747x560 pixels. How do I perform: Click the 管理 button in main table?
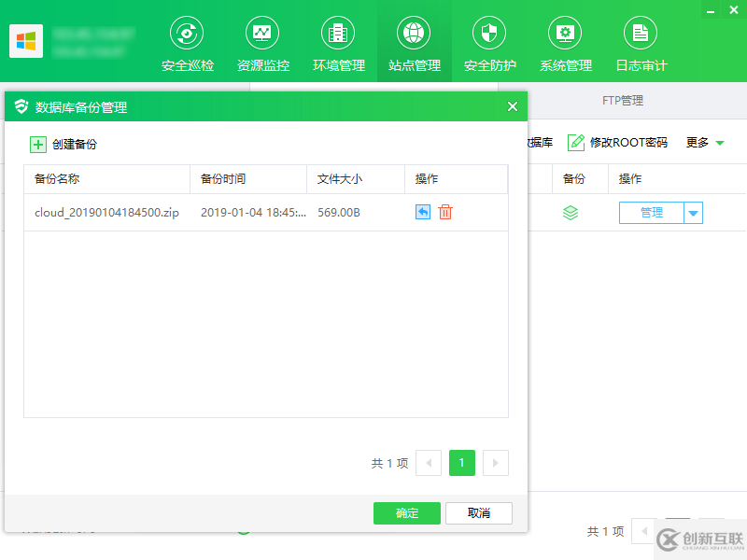[x=651, y=213]
